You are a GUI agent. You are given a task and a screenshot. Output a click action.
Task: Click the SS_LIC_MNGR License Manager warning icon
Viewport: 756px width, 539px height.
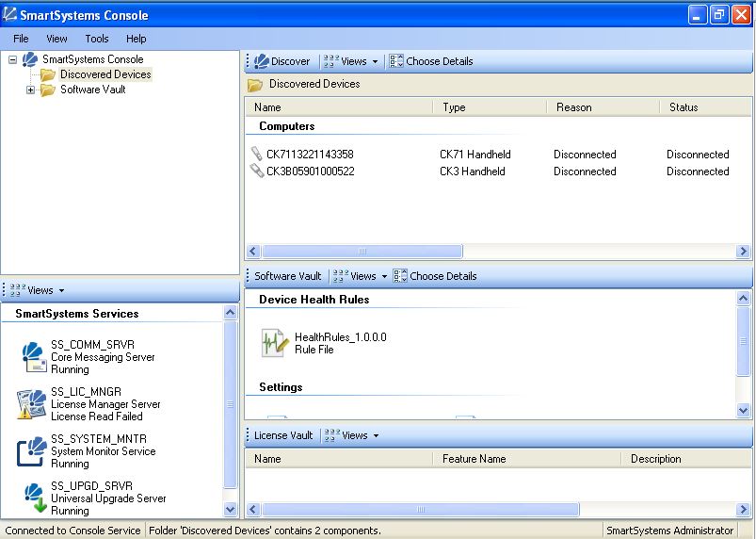click(33, 404)
